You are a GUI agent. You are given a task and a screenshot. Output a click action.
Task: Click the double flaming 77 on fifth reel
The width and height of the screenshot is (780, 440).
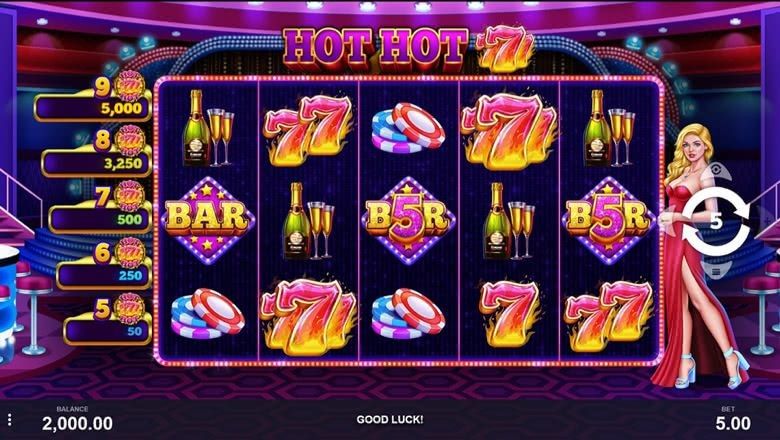[x=609, y=315]
